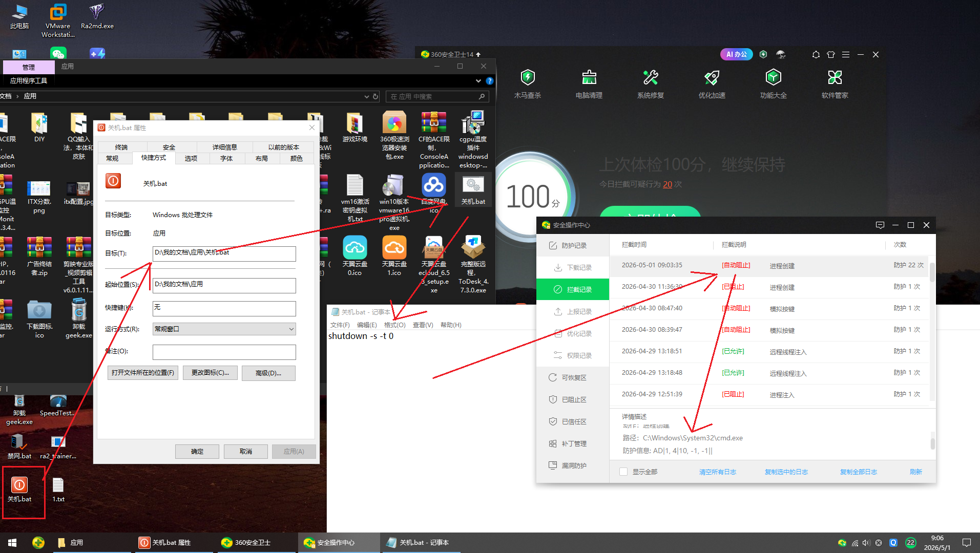Open the 字体 tab in properties
The width and height of the screenshot is (980, 553).
click(226, 159)
